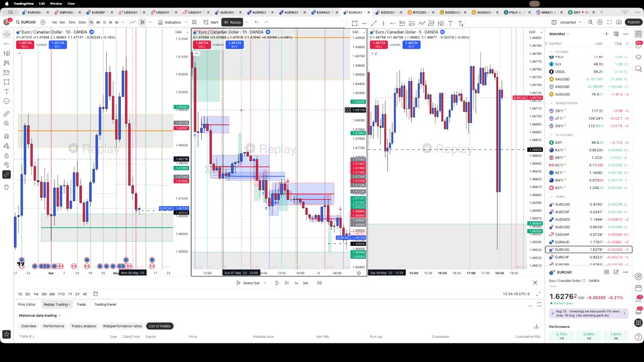Image resolution: width=644 pixels, height=362 pixels.
Task: Open replay speed 1x control
Action: point(296,283)
